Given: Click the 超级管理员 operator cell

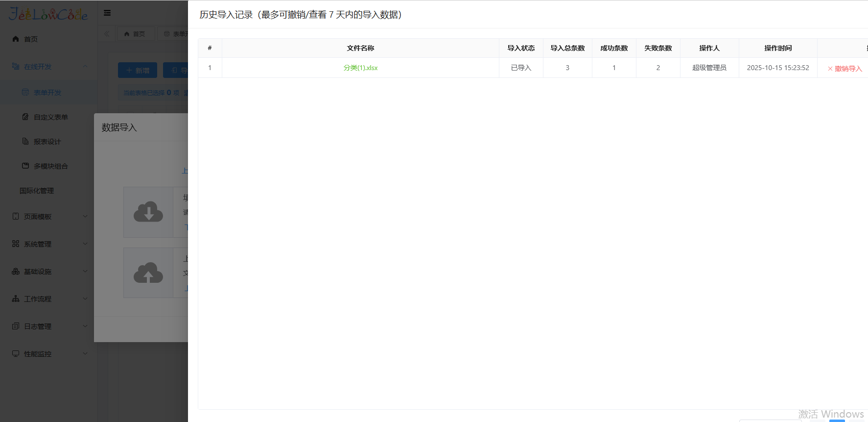Looking at the screenshot, I should click(709, 68).
